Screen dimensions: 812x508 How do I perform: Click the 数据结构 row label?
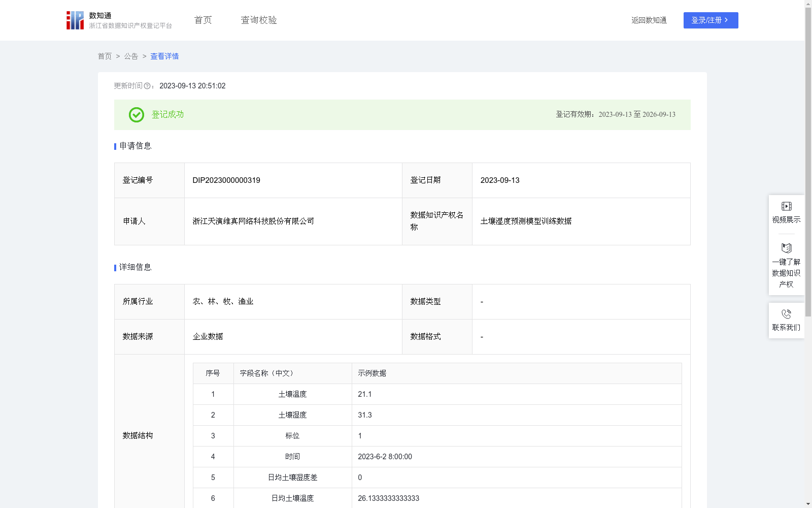point(138,436)
